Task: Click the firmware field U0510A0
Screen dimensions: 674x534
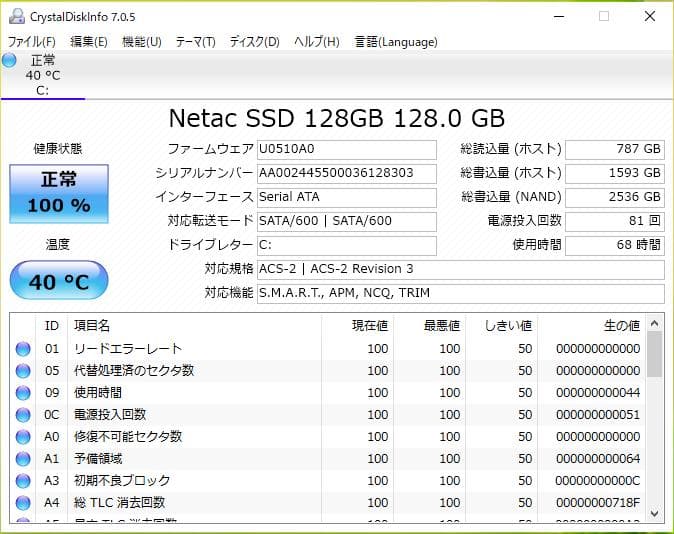Action: tap(347, 149)
